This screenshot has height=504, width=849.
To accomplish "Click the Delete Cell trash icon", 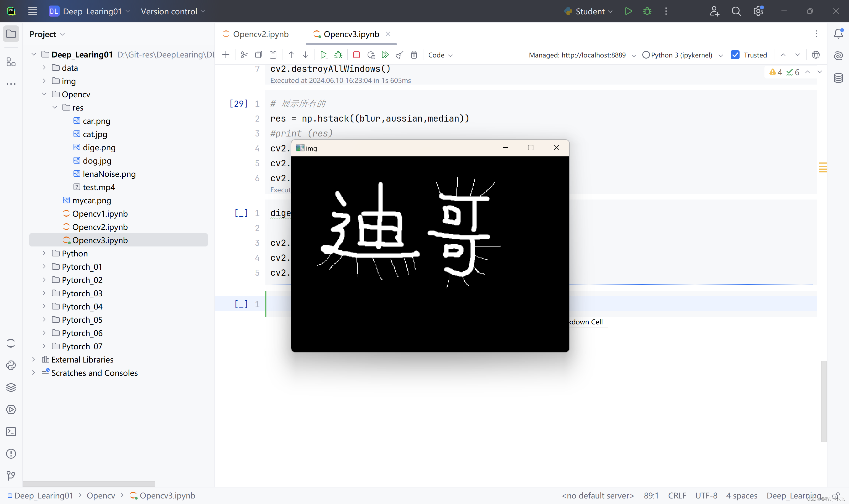I will pyautogui.click(x=414, y=55).
